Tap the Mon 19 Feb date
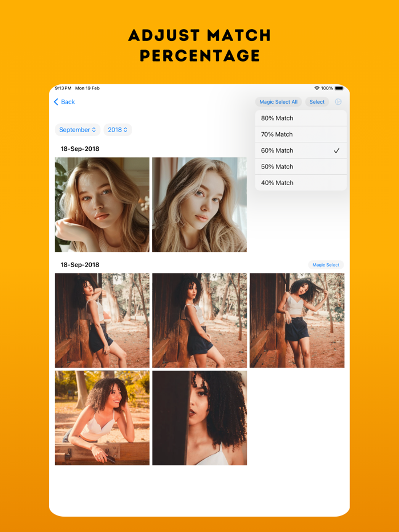Viewport: 399px width, 532px height. pyautogui.click(x=87, y=88)
